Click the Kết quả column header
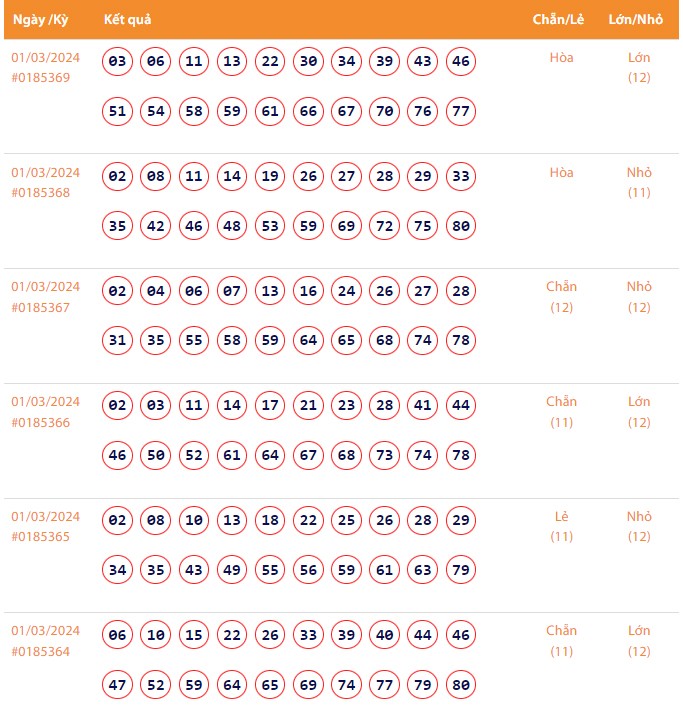Screen dimensions: 683x722 click(127, 20)
